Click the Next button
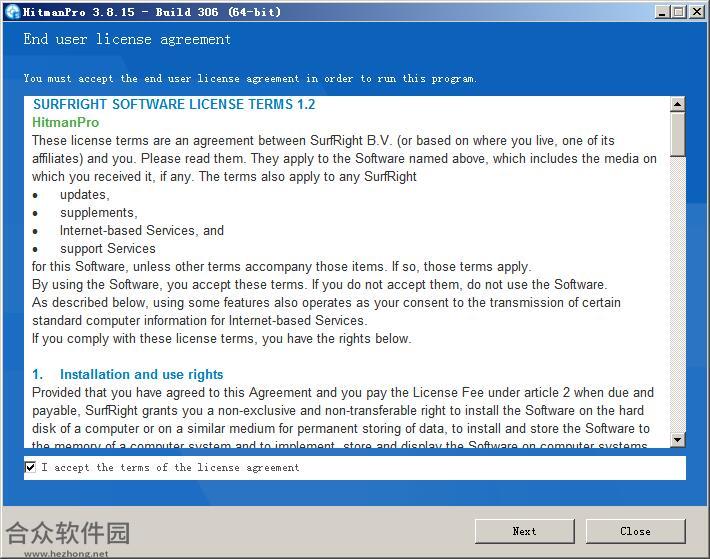This screenshot has height=559, width=710. point(524,531)
